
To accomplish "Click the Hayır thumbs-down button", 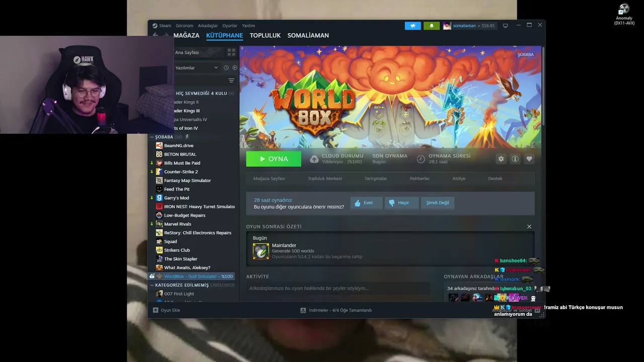I will coord(400,203).
